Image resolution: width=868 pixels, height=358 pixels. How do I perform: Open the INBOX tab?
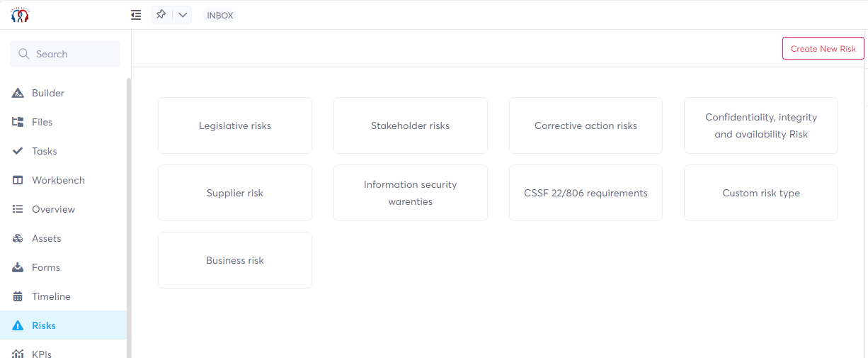point(220,16)
